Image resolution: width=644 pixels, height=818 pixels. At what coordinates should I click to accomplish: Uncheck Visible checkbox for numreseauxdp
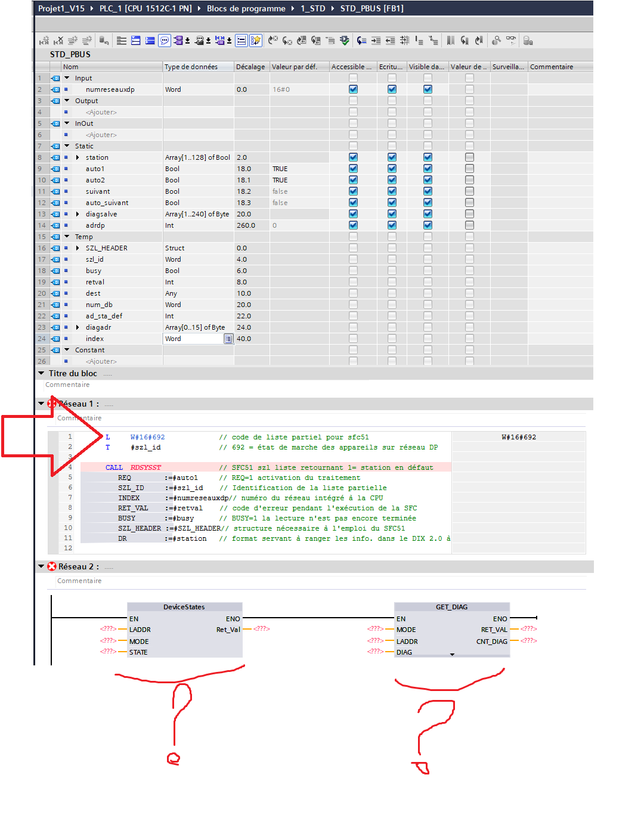(x=428, y=89)
